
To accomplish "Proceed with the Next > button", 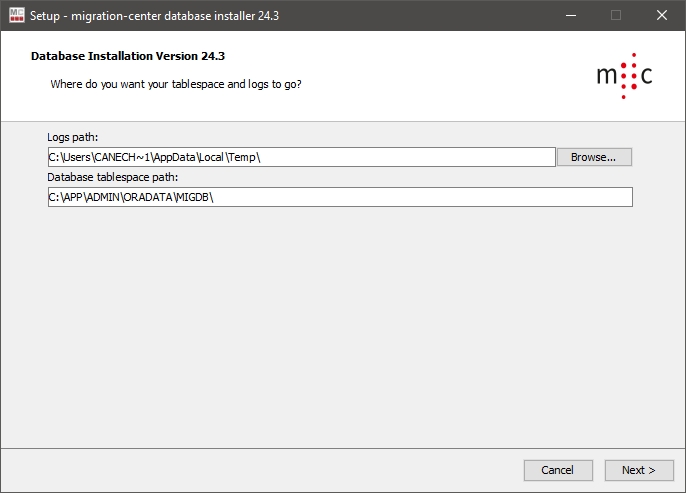I will pos(639,470).
